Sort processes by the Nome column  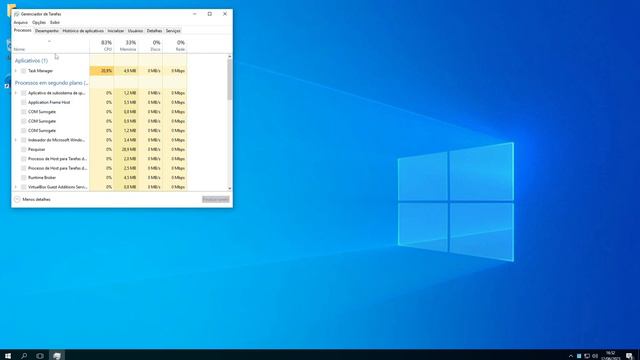pos(51,46)
